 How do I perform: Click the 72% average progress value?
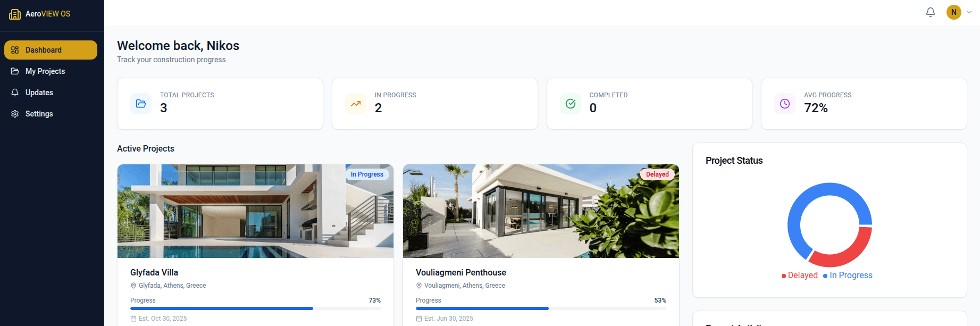click(x=816, y=108)
